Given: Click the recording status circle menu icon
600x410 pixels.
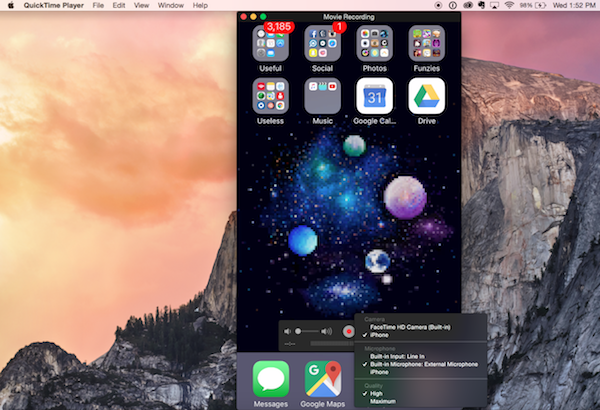Looking at the screenshot, I should click(x=439, y=5).
